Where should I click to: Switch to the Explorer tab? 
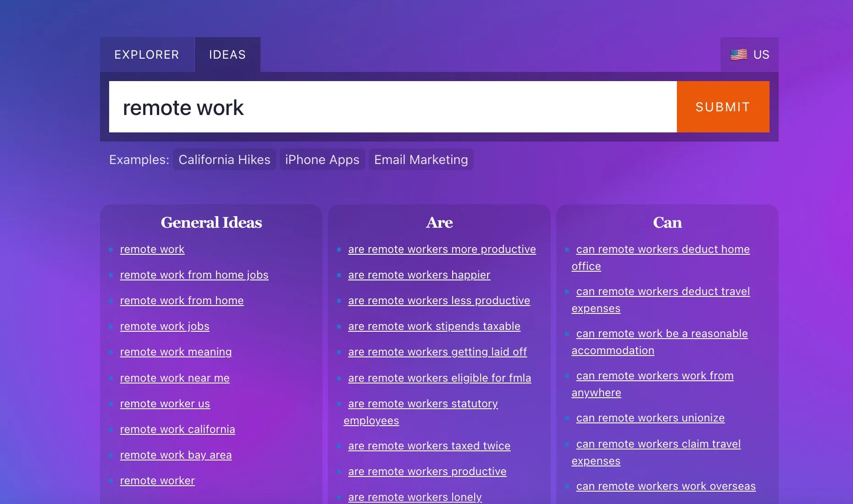147,55
